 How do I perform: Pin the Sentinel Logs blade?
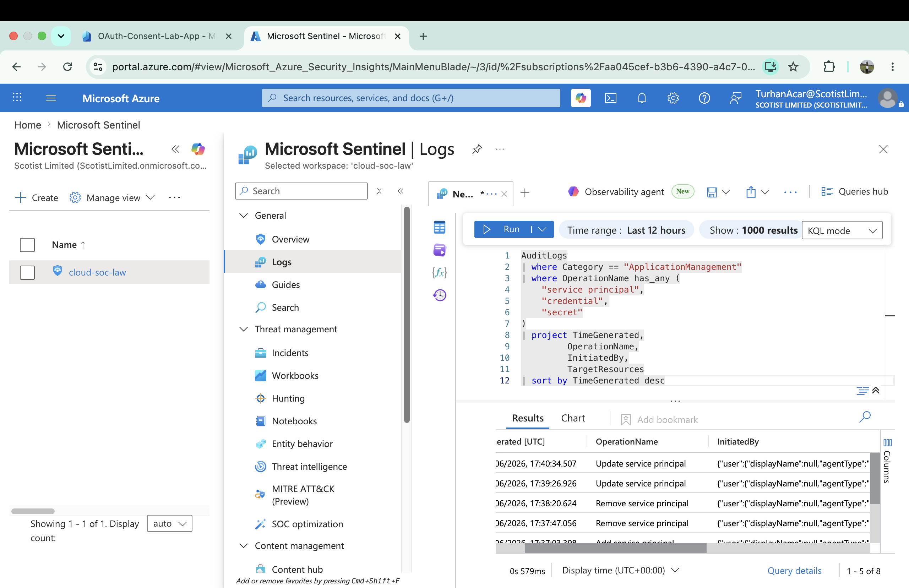tap(477, 149)
